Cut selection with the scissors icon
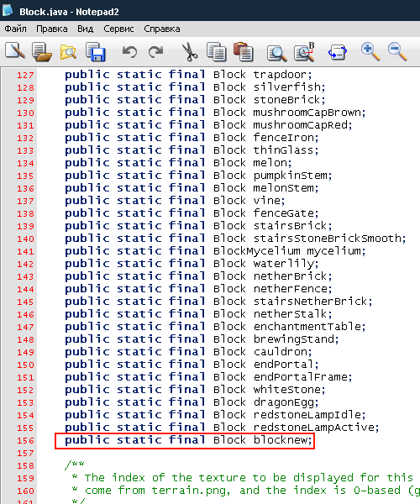Screen dimensions: 420x504 190,52
